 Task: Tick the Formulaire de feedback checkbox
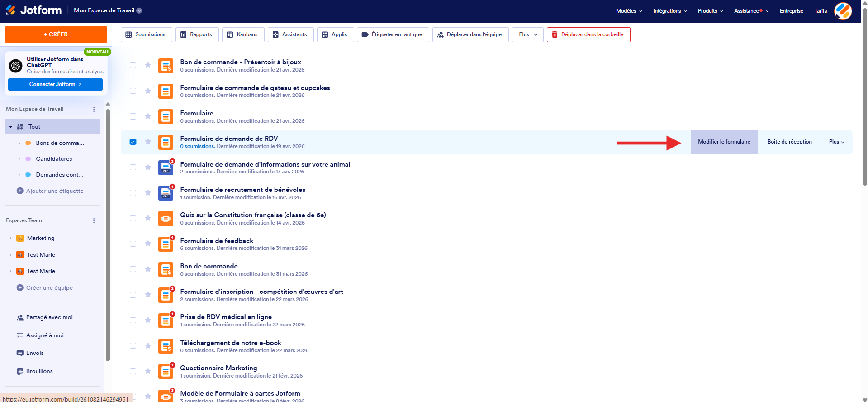click(x=133, y=244)
